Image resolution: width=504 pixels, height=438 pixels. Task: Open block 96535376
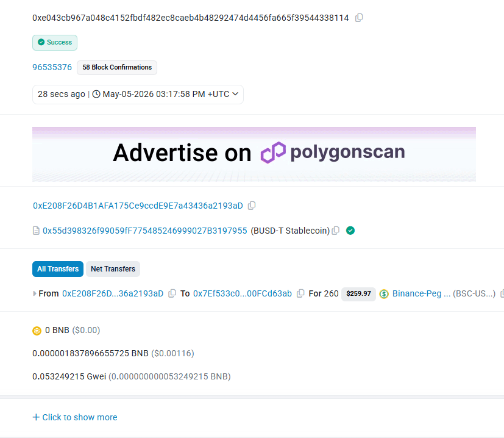coord(52,67)
